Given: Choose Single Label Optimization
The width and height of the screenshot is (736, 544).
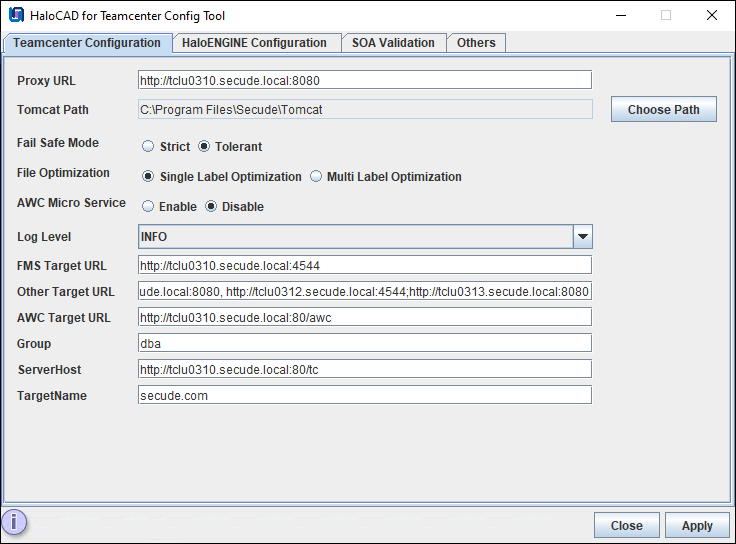Looking at the screenshot, I should tap(148, 177).
